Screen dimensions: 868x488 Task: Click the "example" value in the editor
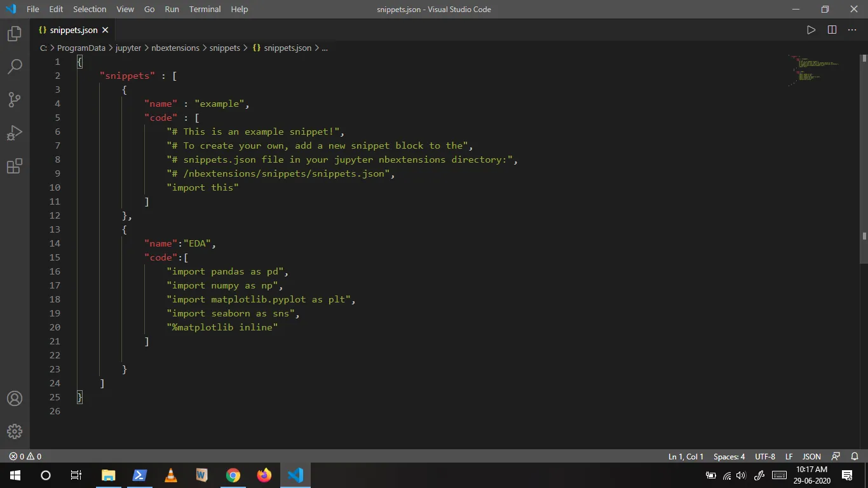pyautogui.click(x=220, y=104)
